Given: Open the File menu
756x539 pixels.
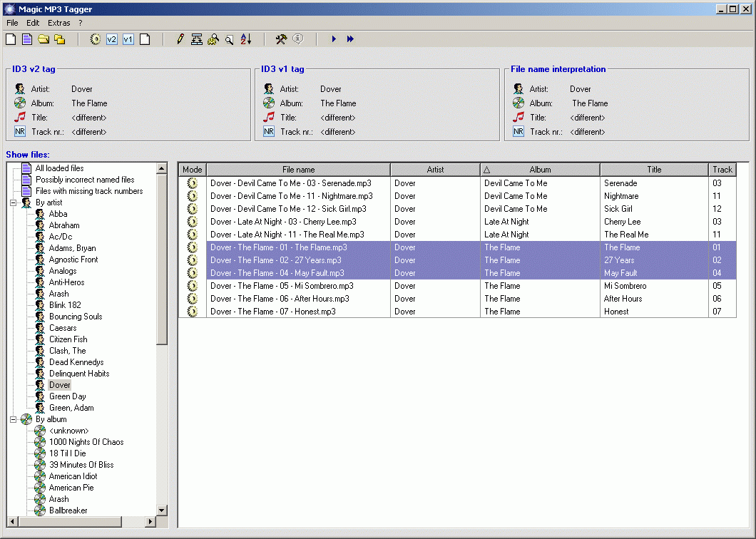Looking at the screenshot, I should pyautogui.click(x=12, y=23).
